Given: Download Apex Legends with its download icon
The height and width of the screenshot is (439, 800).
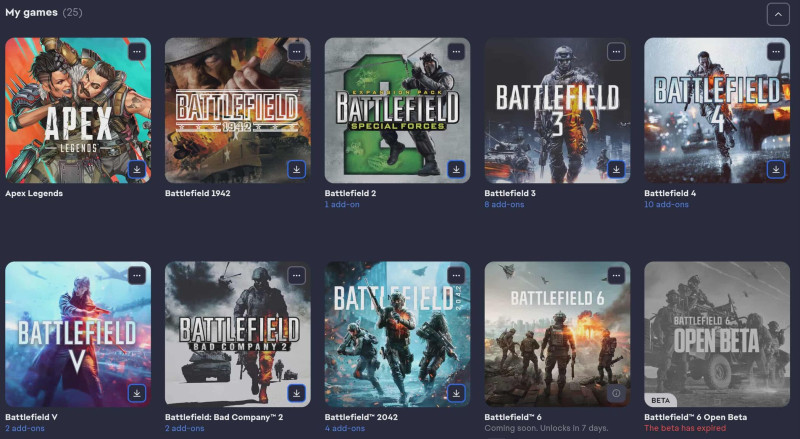Looking at the screenshot, I should point(137,169).
